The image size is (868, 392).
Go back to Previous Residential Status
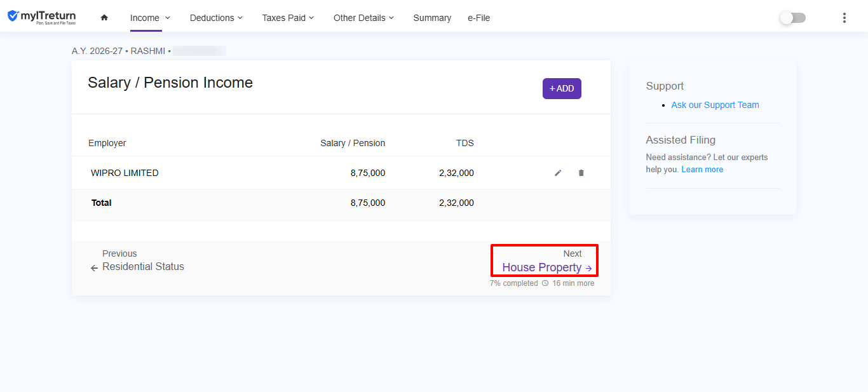click(137, 260)
